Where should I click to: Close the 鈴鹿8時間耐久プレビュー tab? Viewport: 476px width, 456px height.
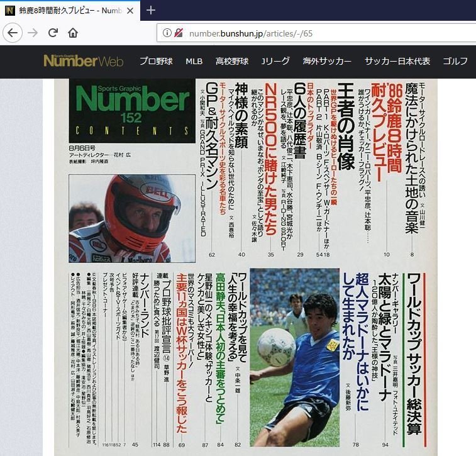[x=130, y=11]
